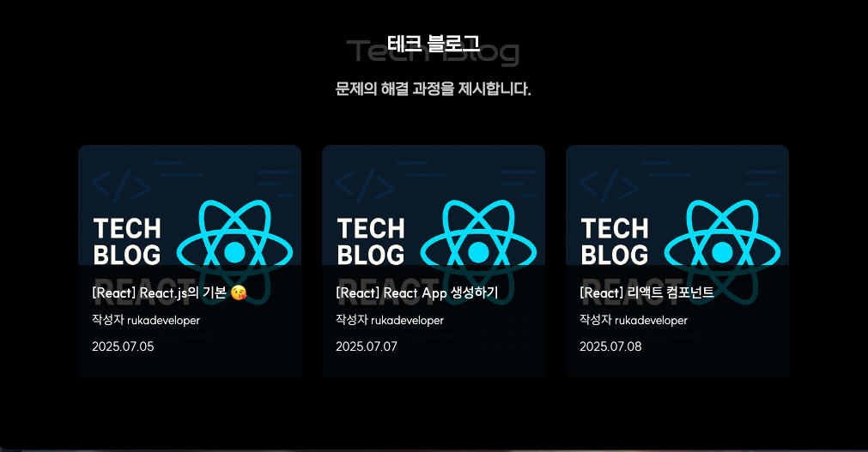The image size is (868, 452).
Task: Click TECH BLOG text on third card
Action: (x=615, y=242)
